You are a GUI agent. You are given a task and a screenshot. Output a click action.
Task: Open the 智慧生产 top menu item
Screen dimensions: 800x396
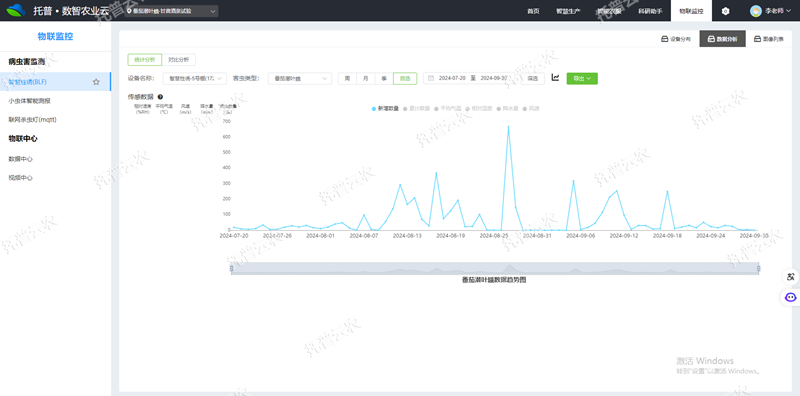(x=568, y=11)
